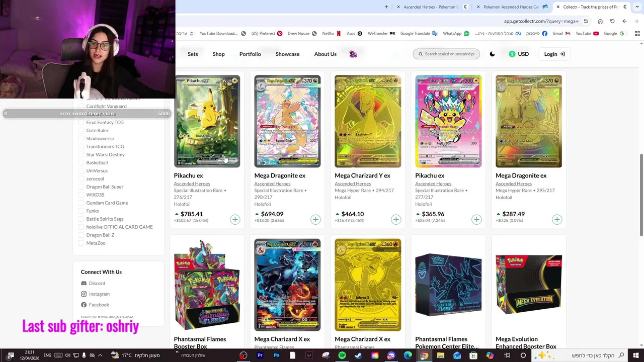Open the Sets menu

tap(193, 54)
